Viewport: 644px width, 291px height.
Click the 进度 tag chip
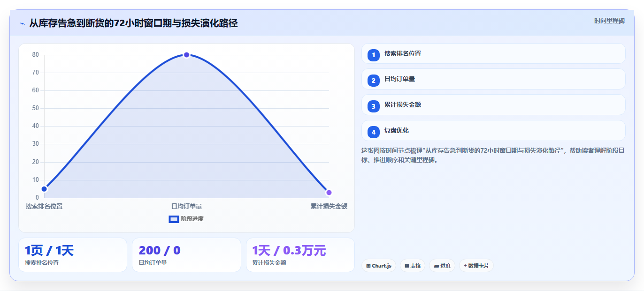(x=442, y=266)
